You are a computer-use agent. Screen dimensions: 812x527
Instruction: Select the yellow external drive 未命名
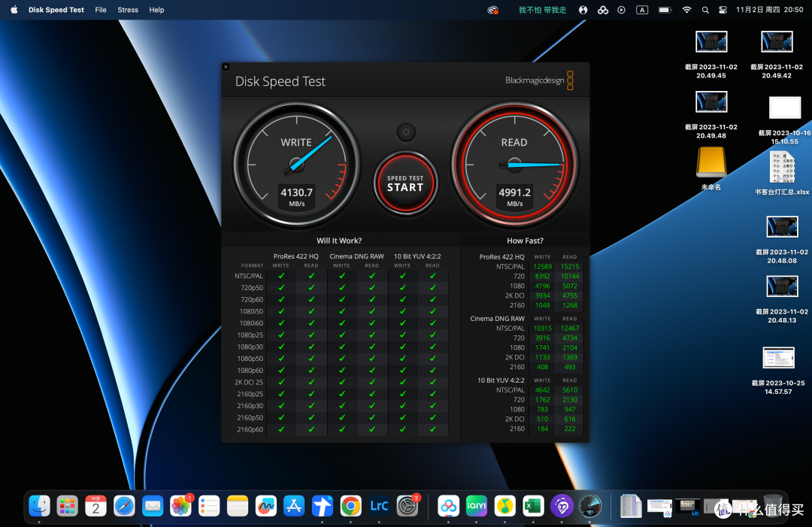click(711, 168)
